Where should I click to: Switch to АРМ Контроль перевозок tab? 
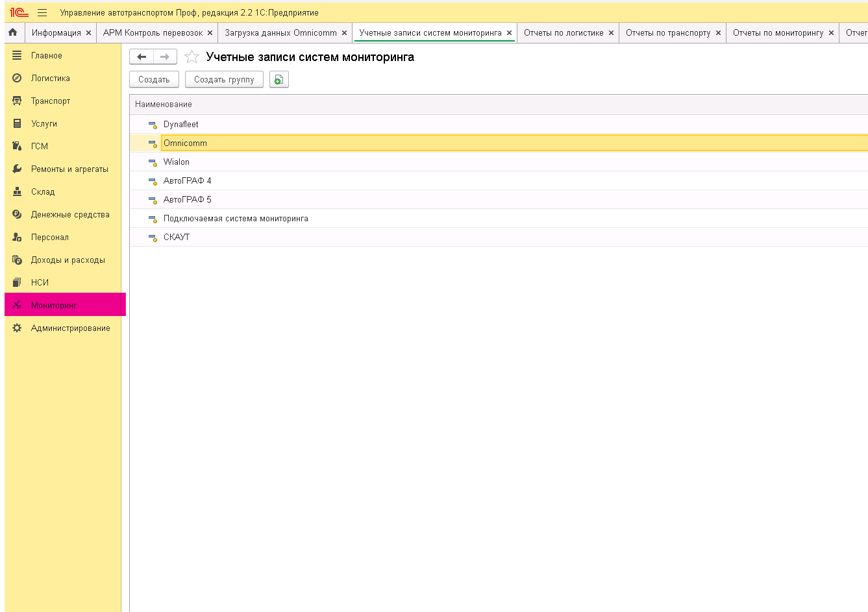pos(153,33)
